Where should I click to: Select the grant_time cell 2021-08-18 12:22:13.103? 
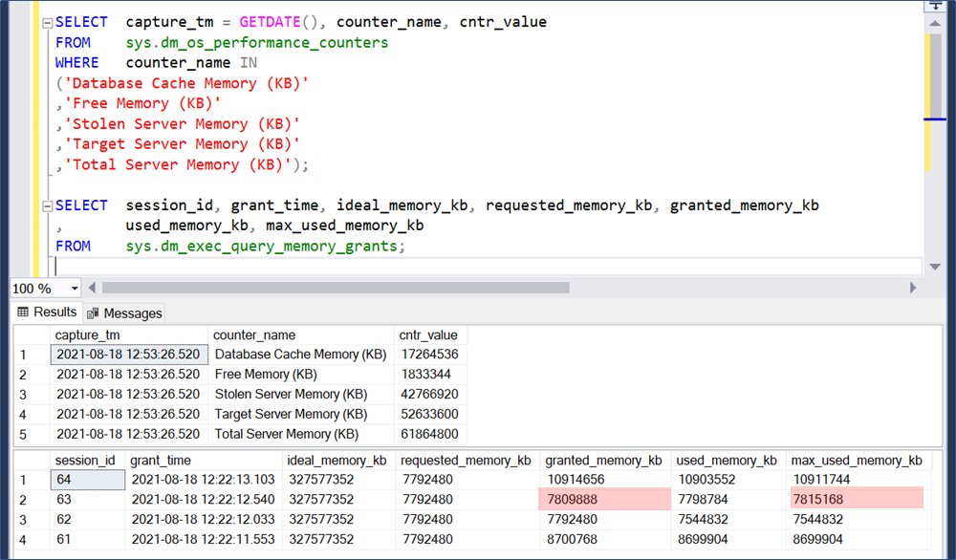point(204,480)
